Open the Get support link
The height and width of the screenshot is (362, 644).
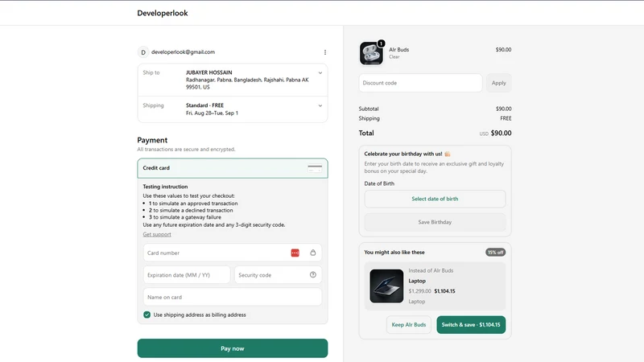[x=157, y=234]
